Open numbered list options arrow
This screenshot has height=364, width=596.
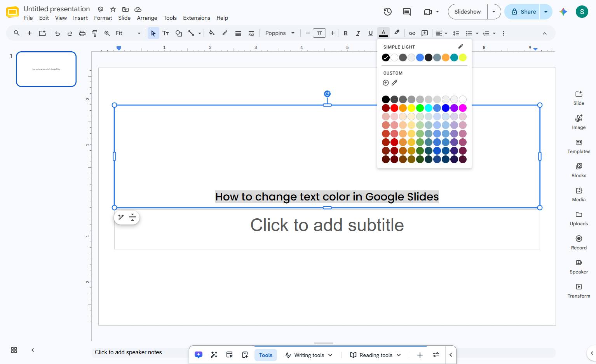pyautogui.click(x=494, y=33)
